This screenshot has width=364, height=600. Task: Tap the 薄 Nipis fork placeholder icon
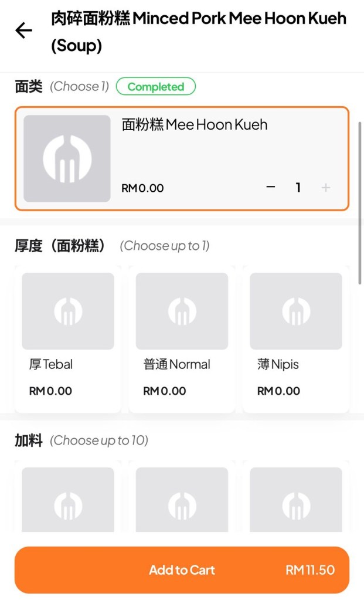point(296,311)
